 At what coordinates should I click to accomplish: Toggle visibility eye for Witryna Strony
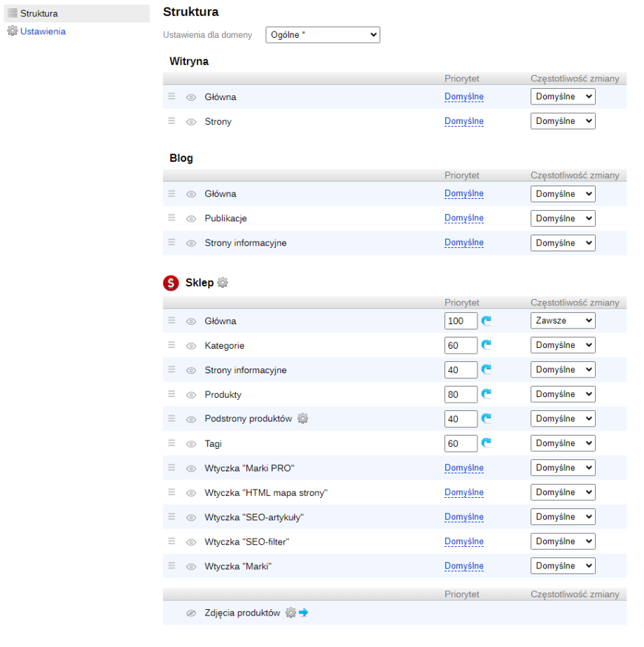coord(191,122)
